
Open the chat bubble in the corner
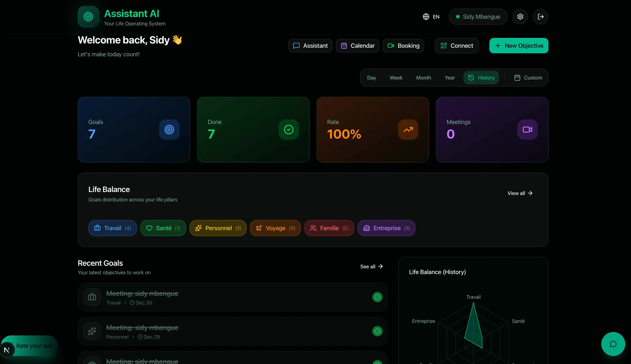click(x=613, y=344)
